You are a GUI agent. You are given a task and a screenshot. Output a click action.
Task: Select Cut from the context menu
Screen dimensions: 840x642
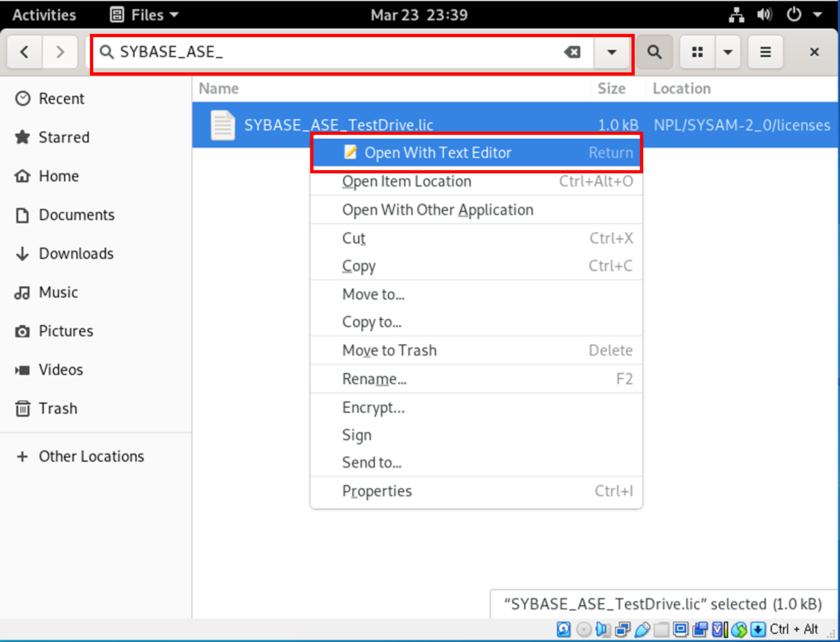476,239
